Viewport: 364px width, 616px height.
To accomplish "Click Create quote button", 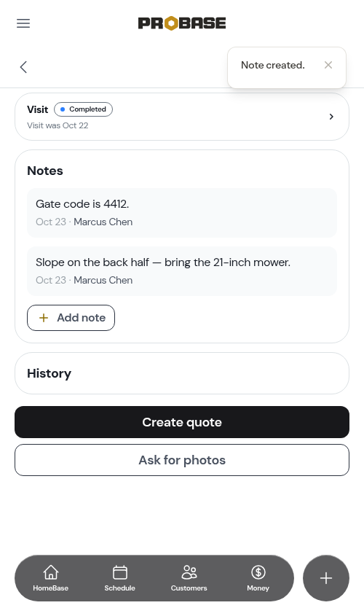I will [182, 422].
